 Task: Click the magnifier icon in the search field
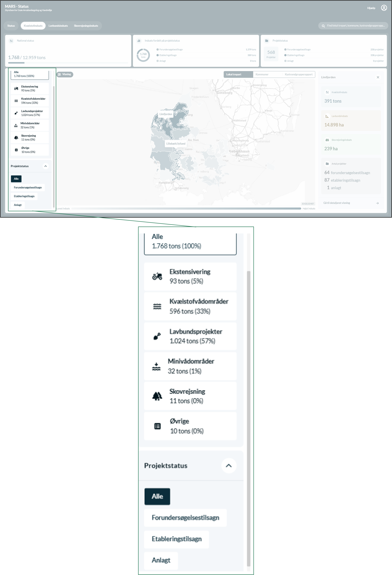tap(323, 26)
